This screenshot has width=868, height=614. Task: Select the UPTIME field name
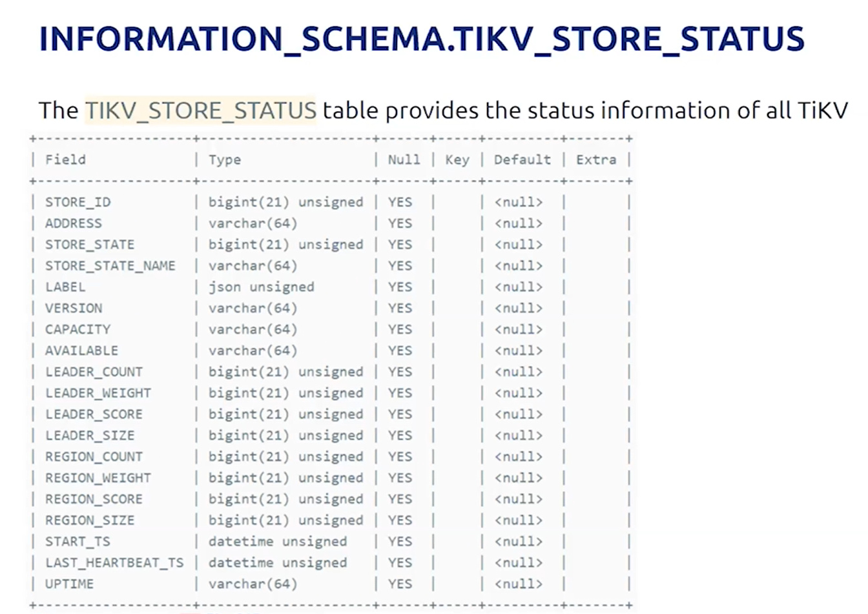click(69, 584)
